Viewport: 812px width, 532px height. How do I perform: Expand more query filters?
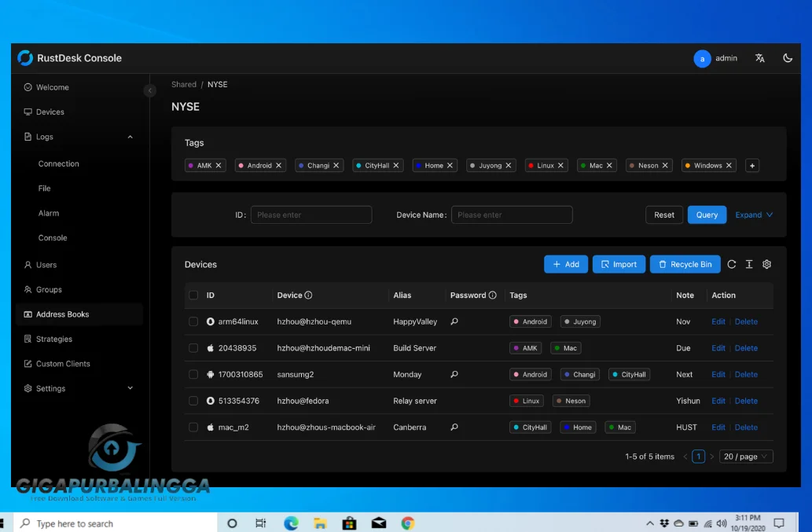(754, 215)
